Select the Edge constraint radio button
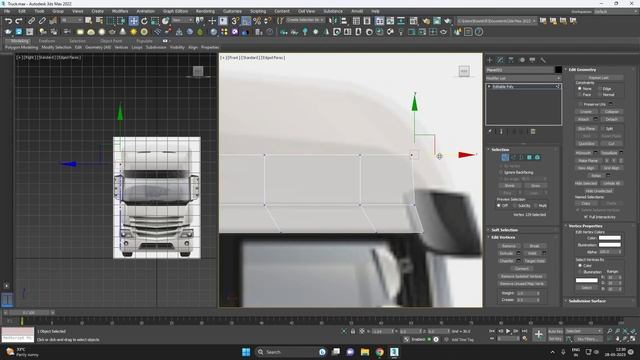This screenshot has width=640, height=360. click(x=600, y=89)
